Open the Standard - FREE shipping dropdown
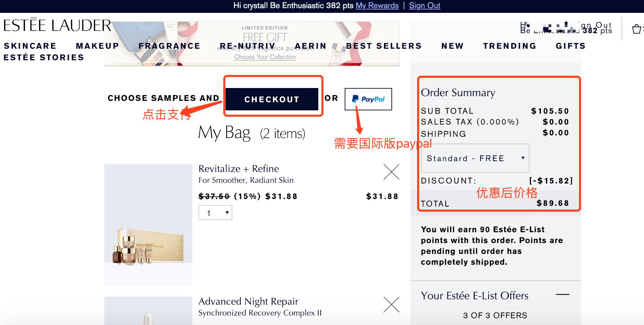This screenshot has width=644, height=325. pyautogui.click(x=475, y=158)
